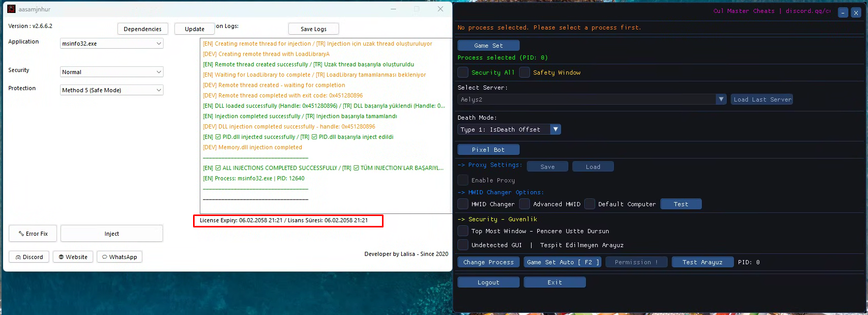Click the HWID Test button
Screen dimensions: 868x315
pos(681,204)
